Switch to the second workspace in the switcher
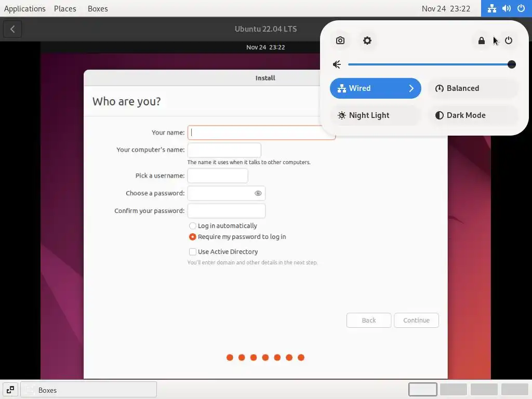The height and width of the screenshot is (399, 532). [x=453, y=390]
